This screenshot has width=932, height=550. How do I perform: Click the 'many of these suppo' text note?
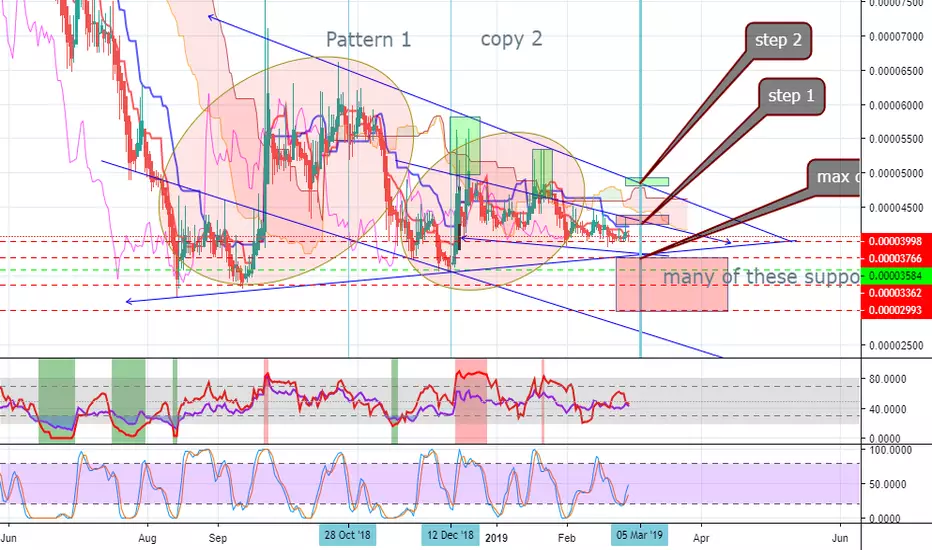point(761,277)
